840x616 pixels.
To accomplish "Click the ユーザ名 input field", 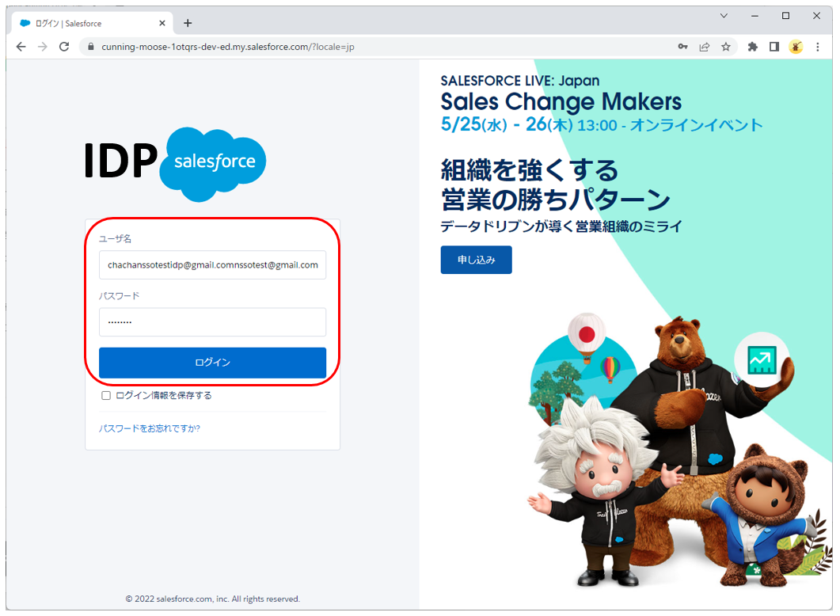I will 212,264.
